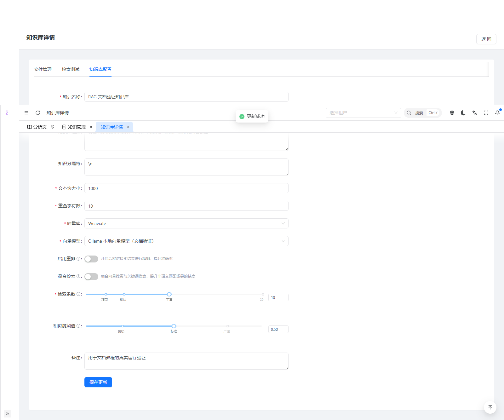Click the 检索条数 number box showing 10
This screenshot has height=420, width=504.
[278, 297]
